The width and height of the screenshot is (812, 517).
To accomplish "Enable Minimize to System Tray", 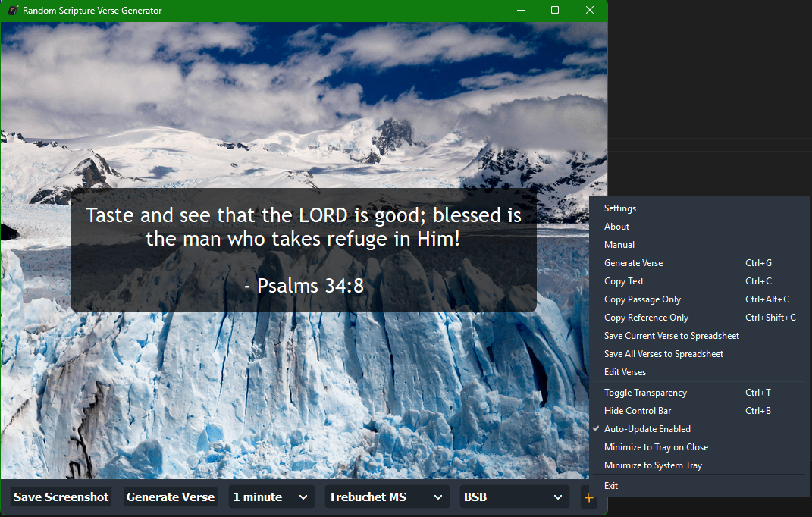I will [652, 465].
